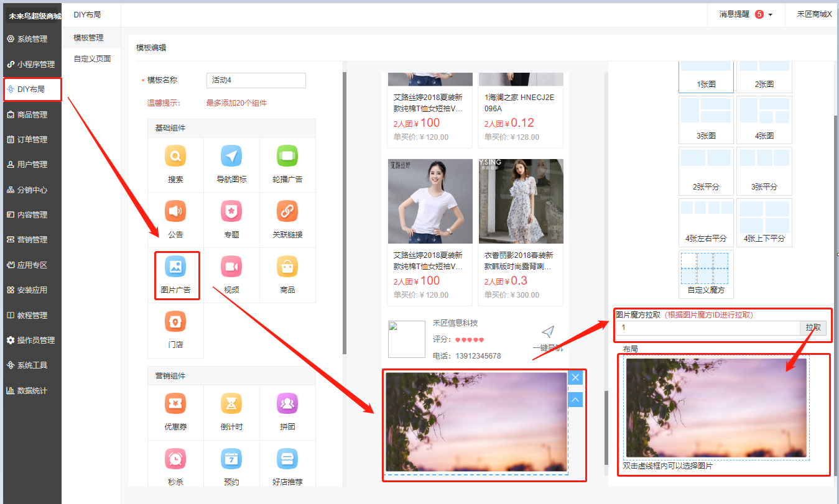Add the 专题 topic component
Screen dimensions: 839x504
coord(231,220)
